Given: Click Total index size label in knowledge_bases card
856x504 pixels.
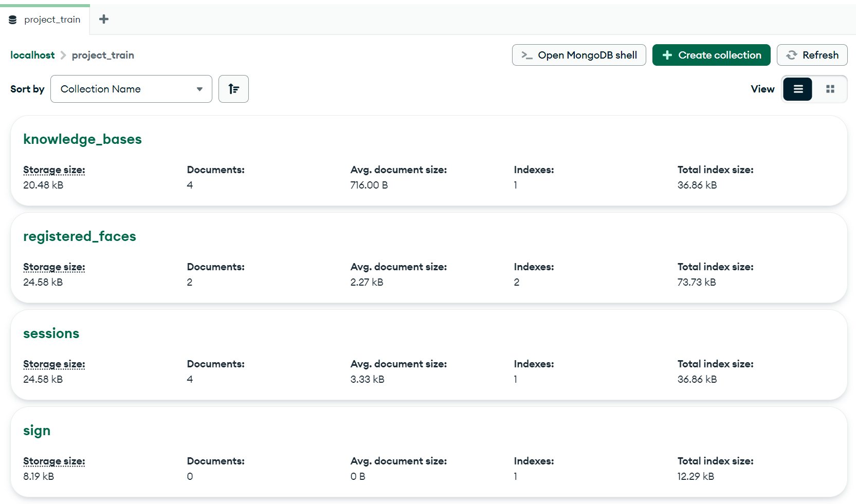Looking at the screenshot, I should pyautogui.click(x=716, y=170).
